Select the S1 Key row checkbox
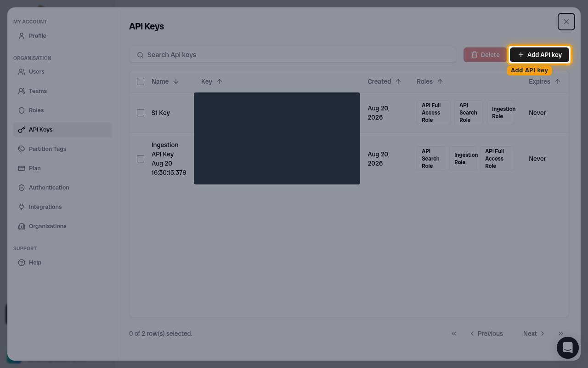This screenshot has width=588, height=368. (x=141, y=113)
